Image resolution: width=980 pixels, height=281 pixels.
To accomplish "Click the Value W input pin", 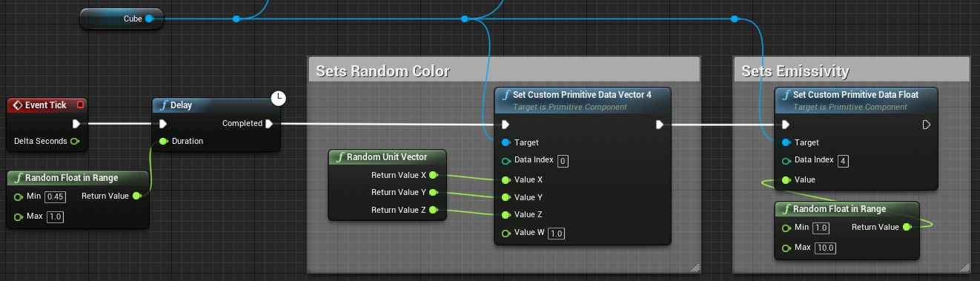I will pyautogui.click(x=506, y=234).
